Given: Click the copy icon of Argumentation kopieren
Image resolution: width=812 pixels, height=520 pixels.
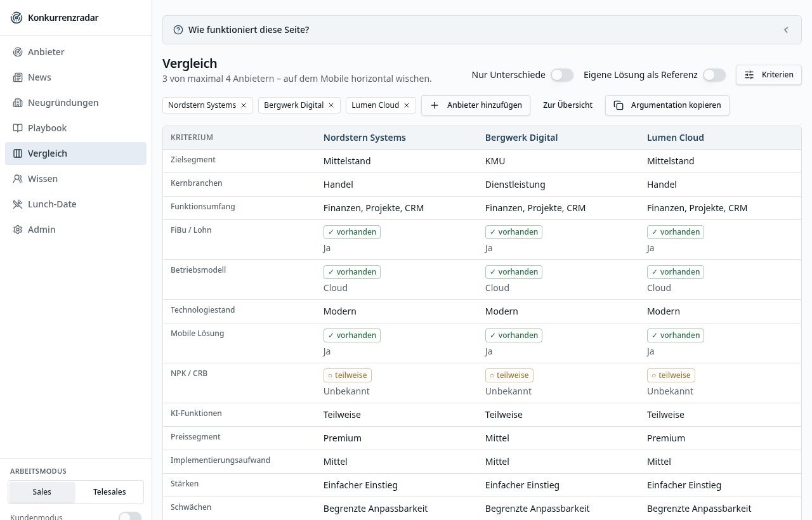Looking at the screenshot, I should [619, 105].
